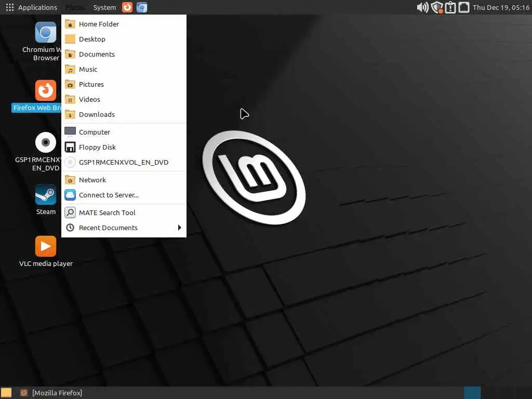Click the magnifier icon of Search Tool

[70, 212]
